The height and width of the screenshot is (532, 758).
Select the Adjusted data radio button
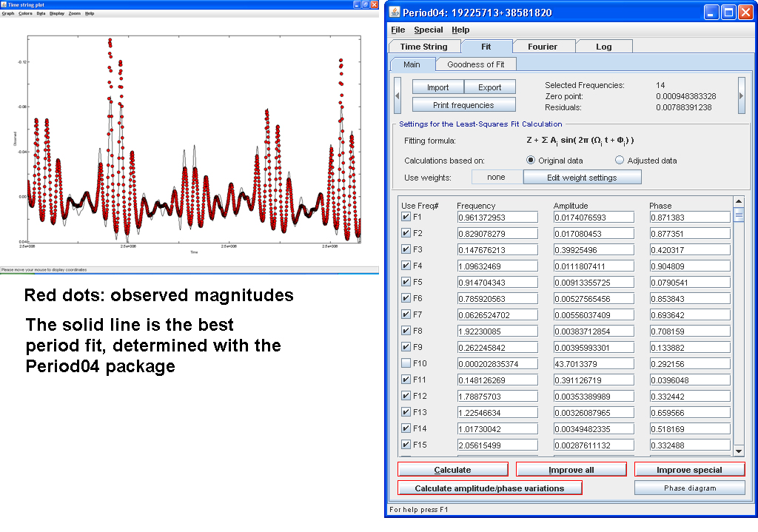[620, 160]
